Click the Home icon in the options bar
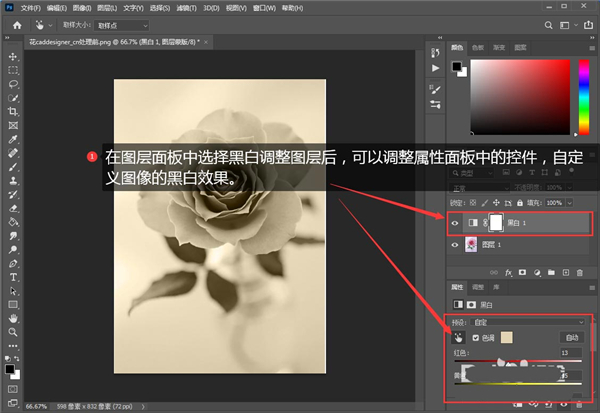Screen dimensions: 600x413 [x=17, y=24]
